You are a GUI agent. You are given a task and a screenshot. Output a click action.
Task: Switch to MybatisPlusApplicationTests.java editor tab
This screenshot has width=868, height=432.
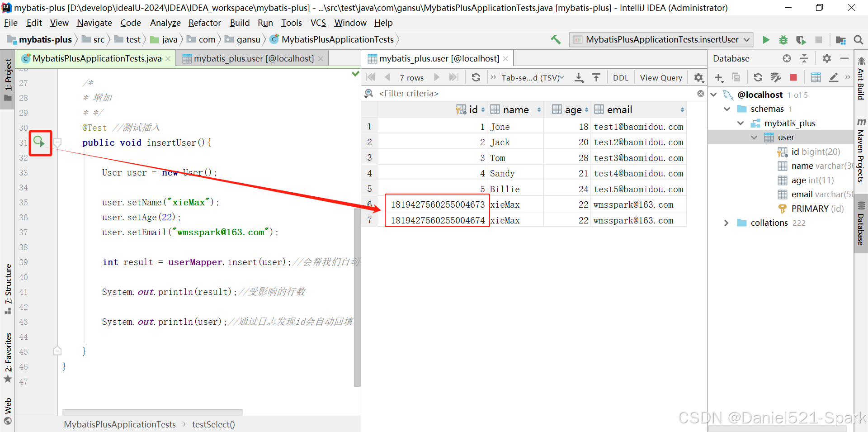(96, 58)
